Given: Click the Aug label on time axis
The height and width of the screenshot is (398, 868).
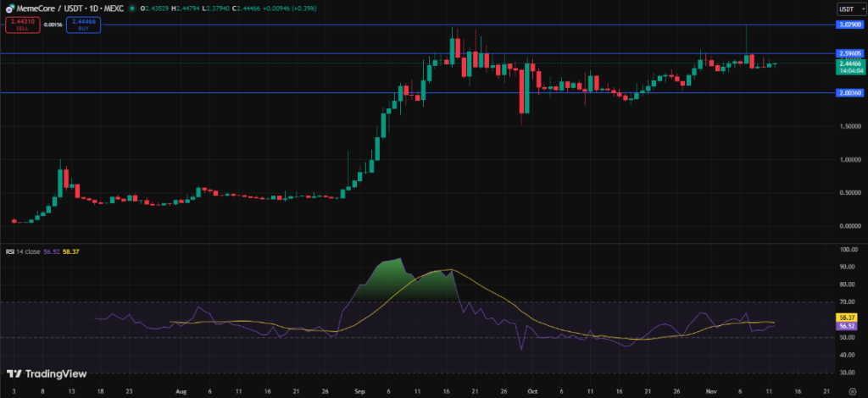Looking at the screenshot, I should [x=181, y=393].
